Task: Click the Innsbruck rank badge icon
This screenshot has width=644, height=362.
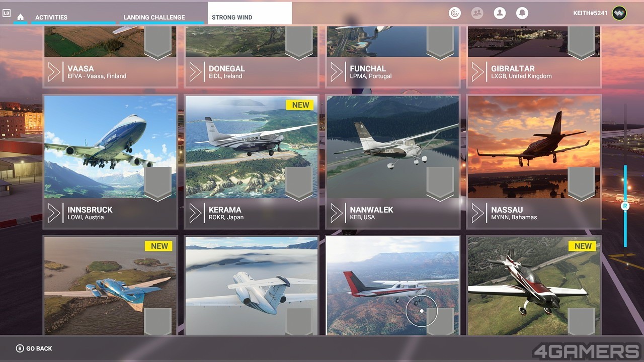Action: click(158, 184)
